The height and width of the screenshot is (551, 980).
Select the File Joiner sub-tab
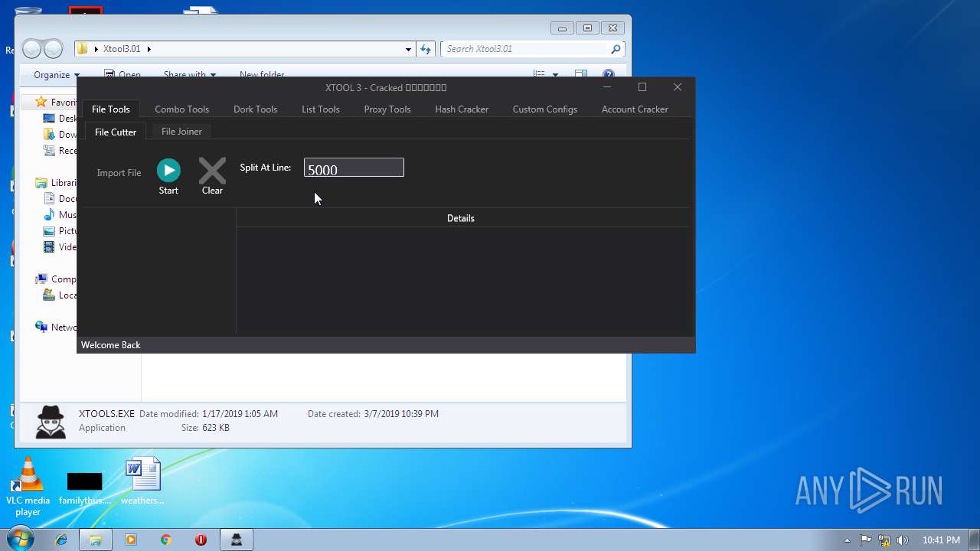pyautogui.click(x=181, y=132)
